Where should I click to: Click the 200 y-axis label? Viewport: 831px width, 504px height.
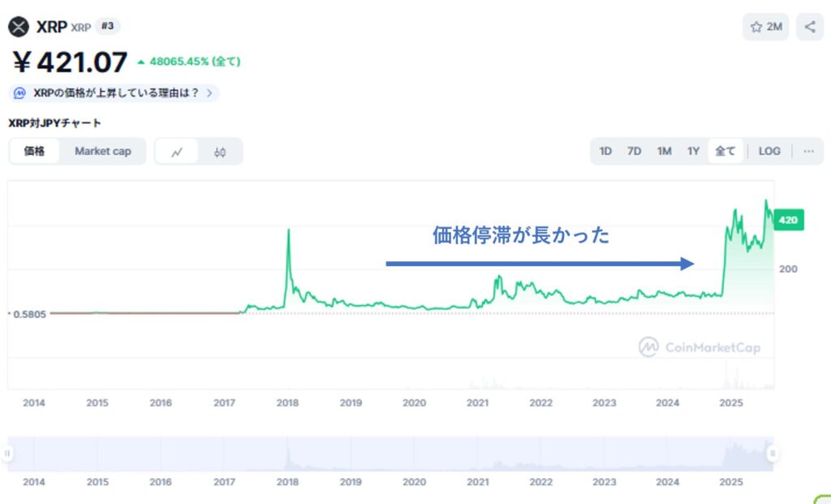[x=788, y=269]
